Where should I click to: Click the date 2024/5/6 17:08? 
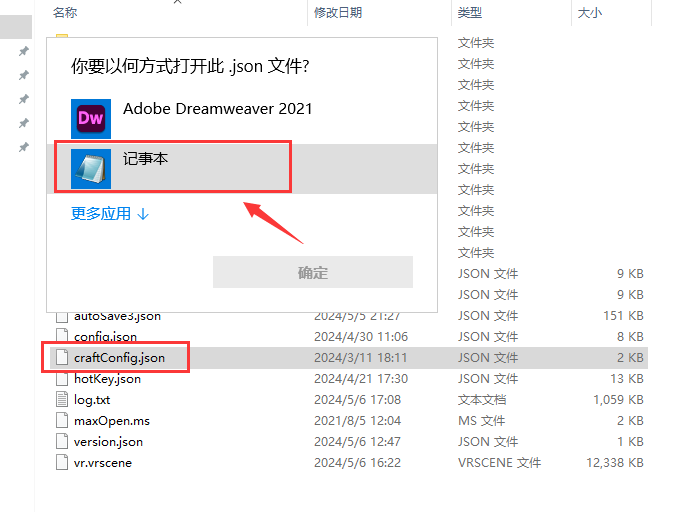coord(357,400)
